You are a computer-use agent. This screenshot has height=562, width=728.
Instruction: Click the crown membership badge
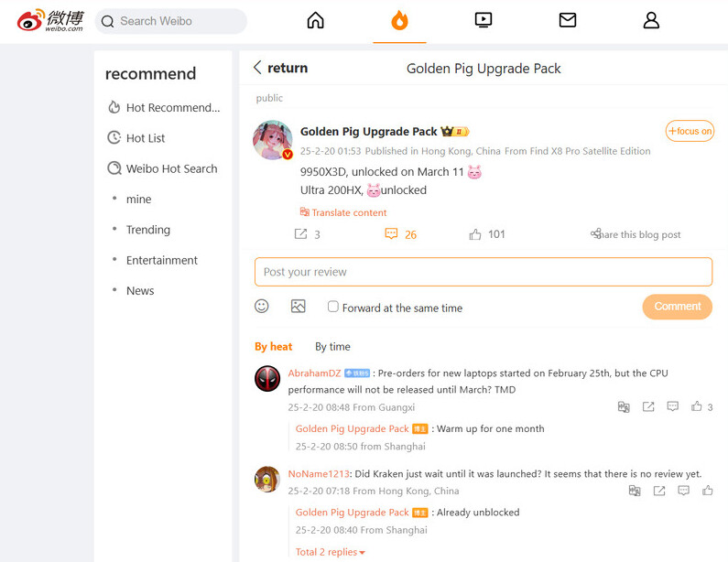pos(455,132)
